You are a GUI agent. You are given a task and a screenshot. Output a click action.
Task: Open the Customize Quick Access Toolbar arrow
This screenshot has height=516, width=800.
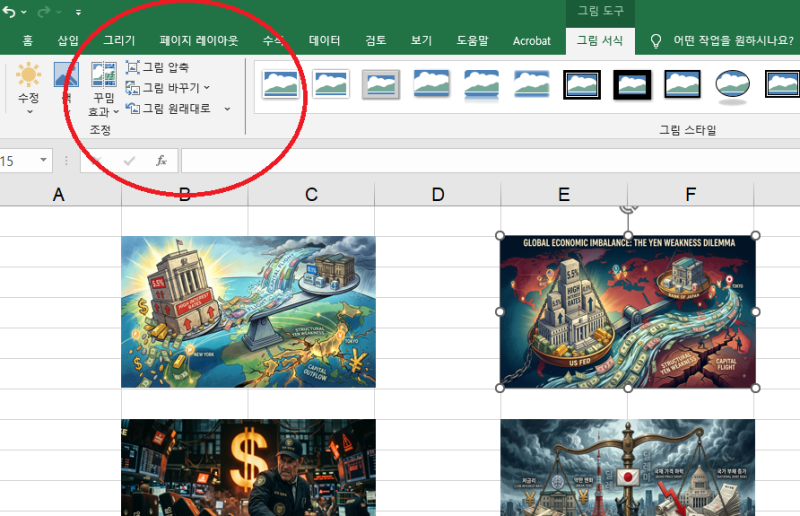tap(78, 12)
